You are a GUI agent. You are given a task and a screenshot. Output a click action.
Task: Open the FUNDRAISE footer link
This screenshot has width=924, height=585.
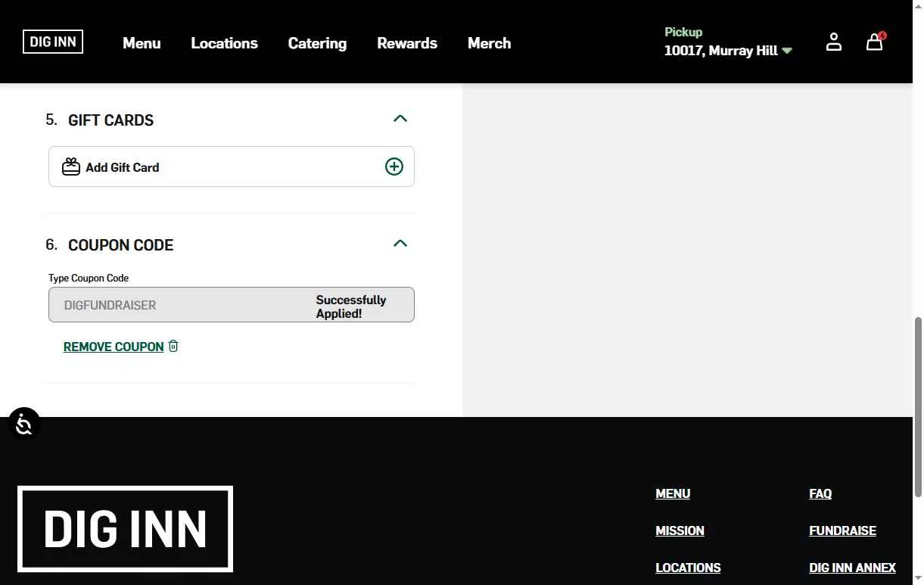point(842,531)
